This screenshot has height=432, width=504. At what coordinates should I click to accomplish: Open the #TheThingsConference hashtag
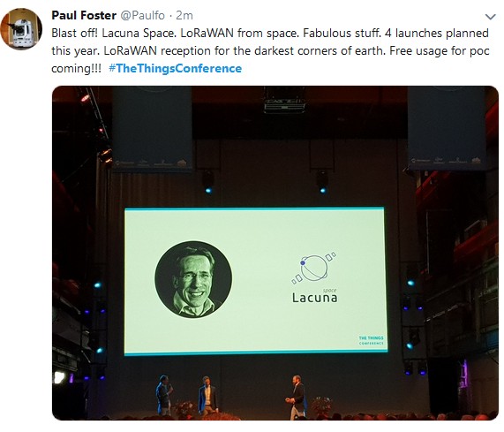175,68
